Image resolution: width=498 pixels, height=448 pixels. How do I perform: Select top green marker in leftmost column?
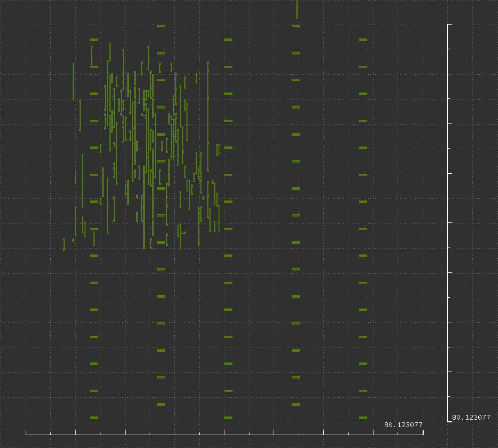pos(94,40)
